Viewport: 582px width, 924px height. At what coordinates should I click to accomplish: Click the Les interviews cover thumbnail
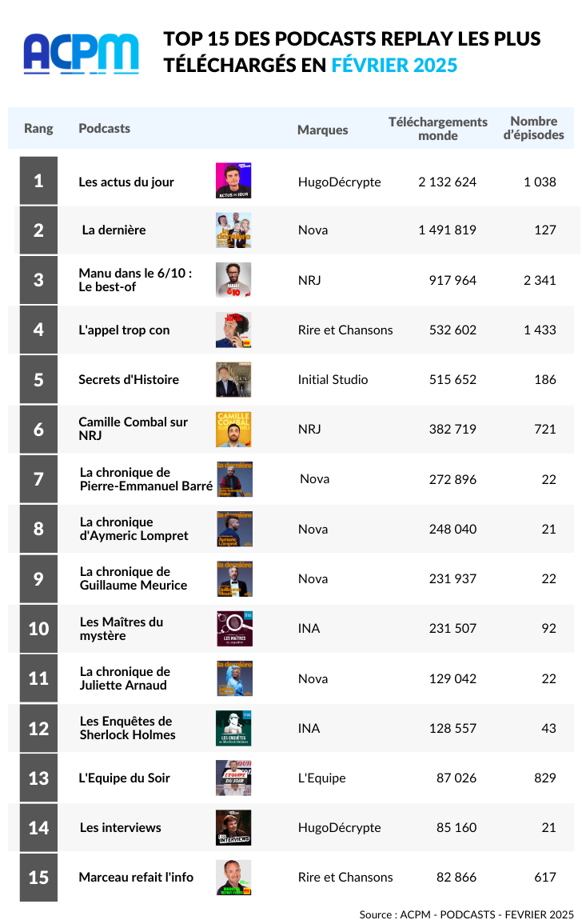coord(233,827)
